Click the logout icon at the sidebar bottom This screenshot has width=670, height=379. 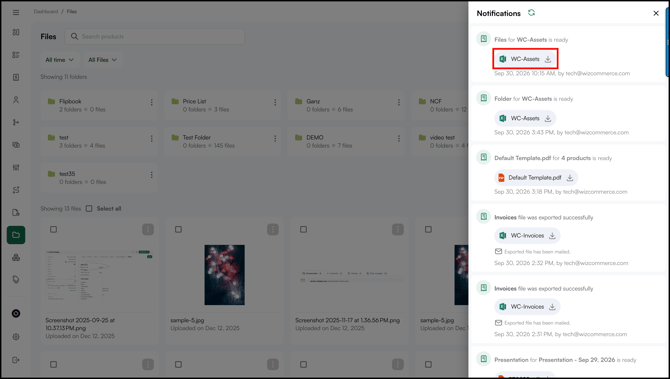pos(16,360)
